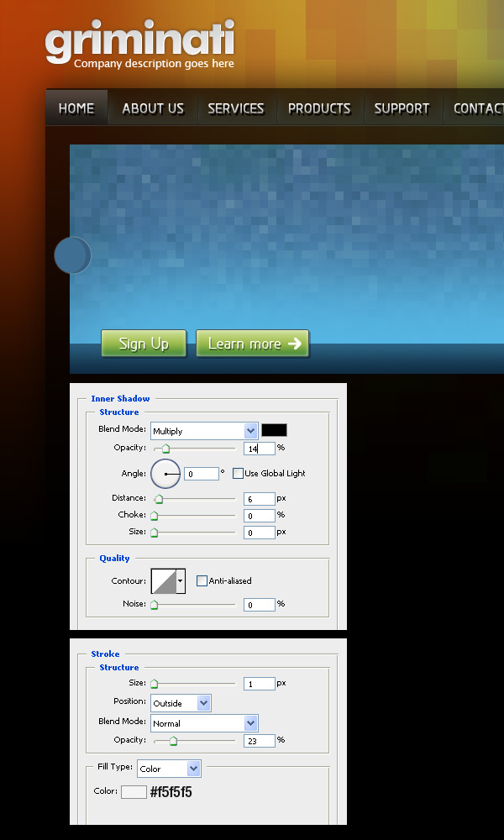Viewport: 504px width, 840px height.
Task: Click the round blue slider arrow circle
Action: pyautogui.click(x=73, y=255)
